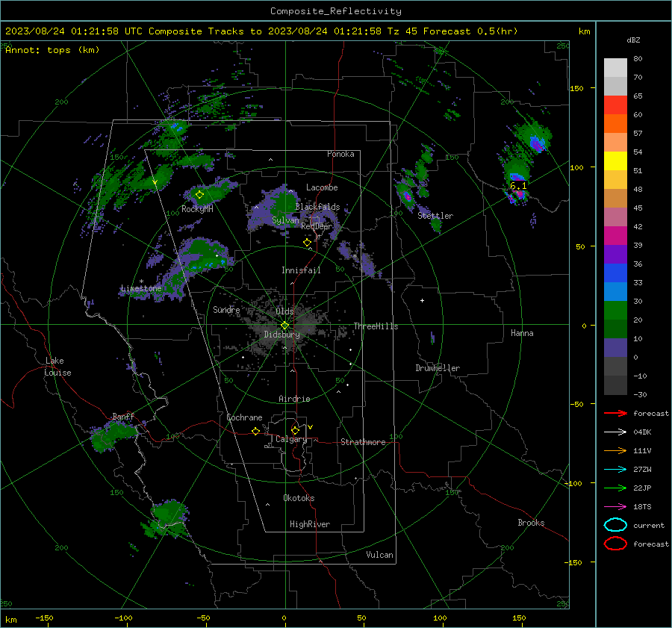This screenshot has height=628, width=672.
Task: Click the magenta swatch between 42 and 39
Action: click(x=615, y=236)
